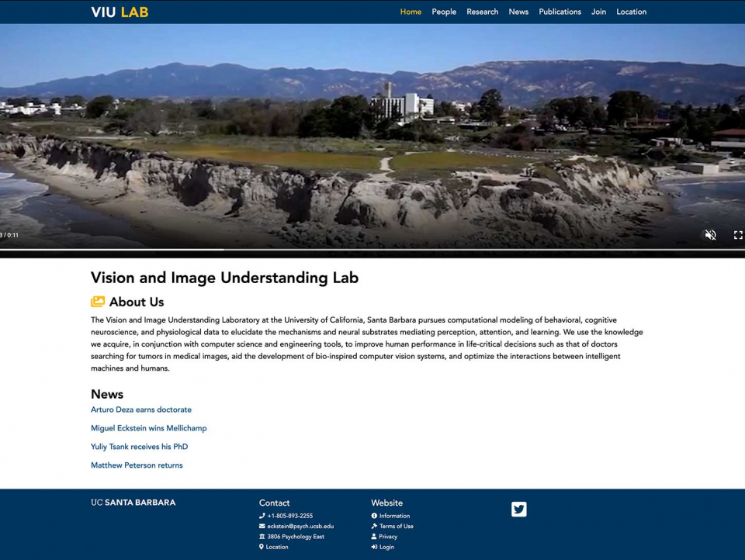The width and height of the screenshot is (745, 560).
Task: Click the images icon next to About Us
Action: tap(98, 302)
